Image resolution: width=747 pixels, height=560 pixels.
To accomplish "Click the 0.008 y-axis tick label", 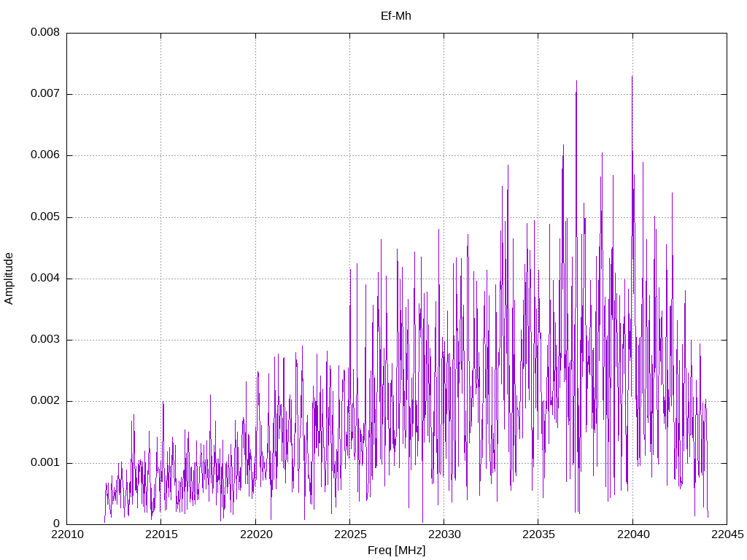I will coord(44,33).
